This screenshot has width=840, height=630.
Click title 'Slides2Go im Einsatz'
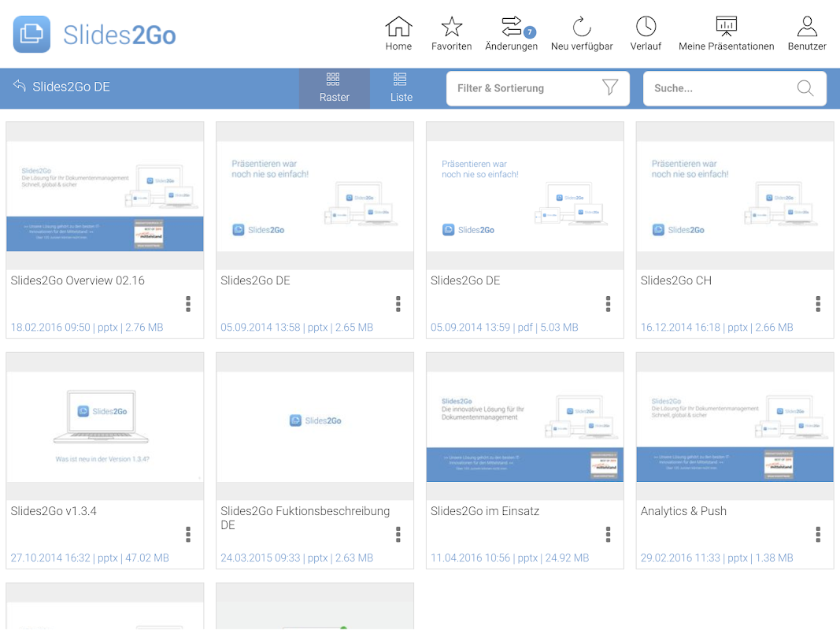point(485,511)
